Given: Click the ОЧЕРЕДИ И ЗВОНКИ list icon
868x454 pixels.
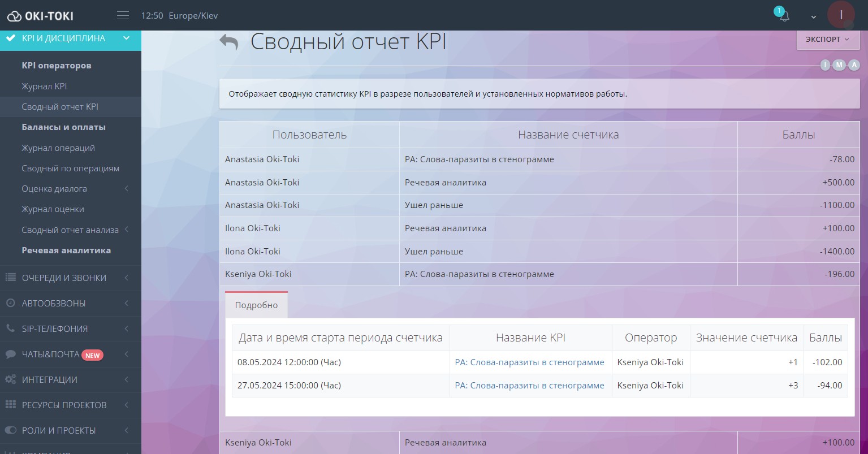Looking at the screenshot, I should (10, 278).
